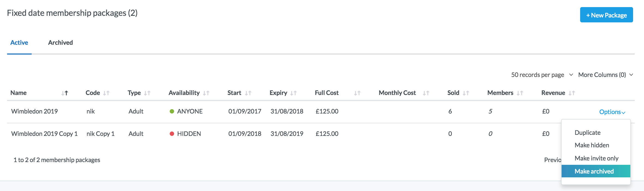Screen dimensions: 644x191
Task: Sort by Expiry date icon
Action: tap(294, 93)
